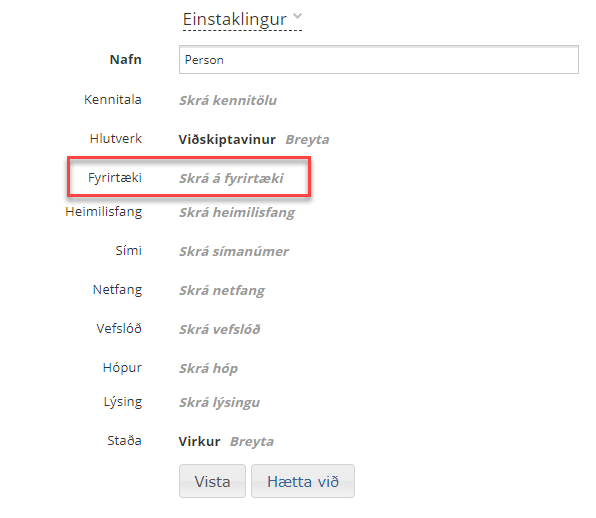The image size is (596, 518).
Task: Click 'Skrá lýsingu' link
Action: click(219, 402)
